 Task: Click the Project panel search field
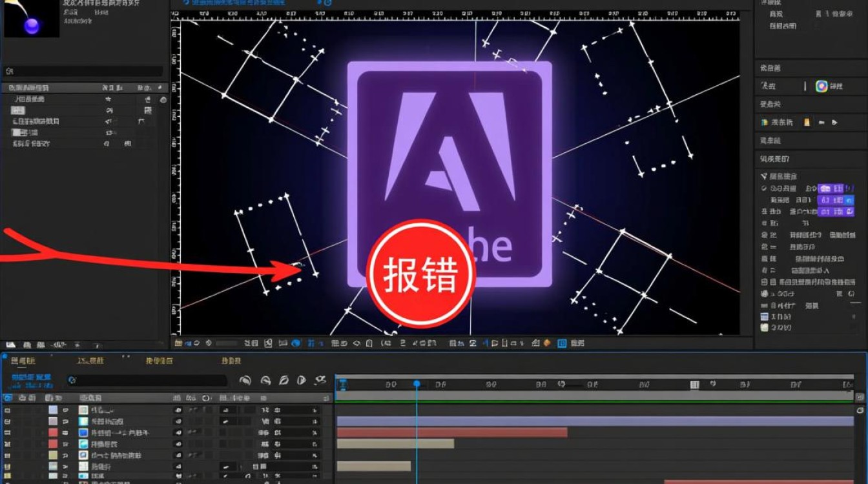click(84, 71)
